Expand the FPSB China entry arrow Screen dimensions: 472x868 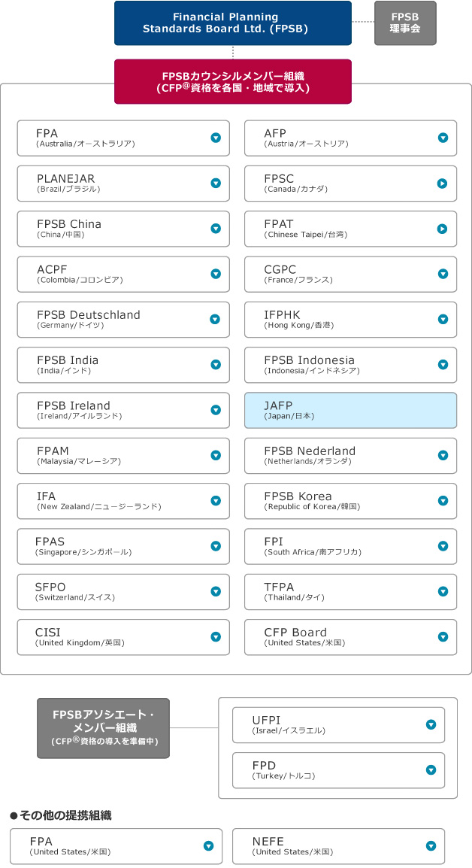216,229
